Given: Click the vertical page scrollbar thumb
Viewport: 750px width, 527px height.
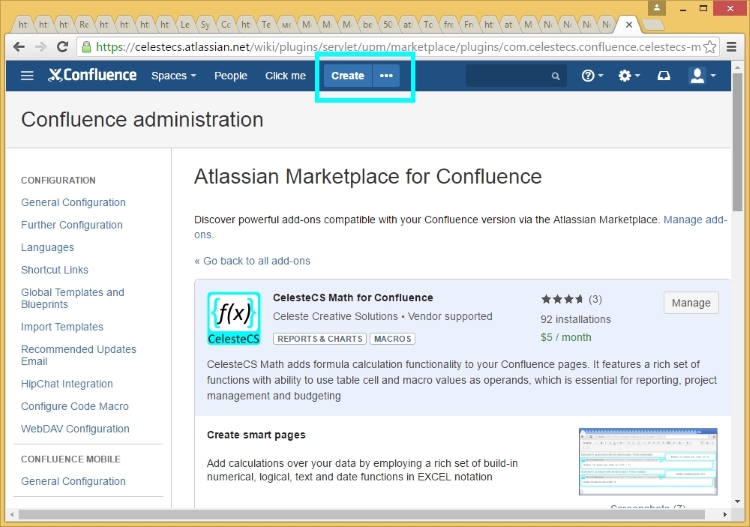Looking at the screenshot, I should point(737,142).
